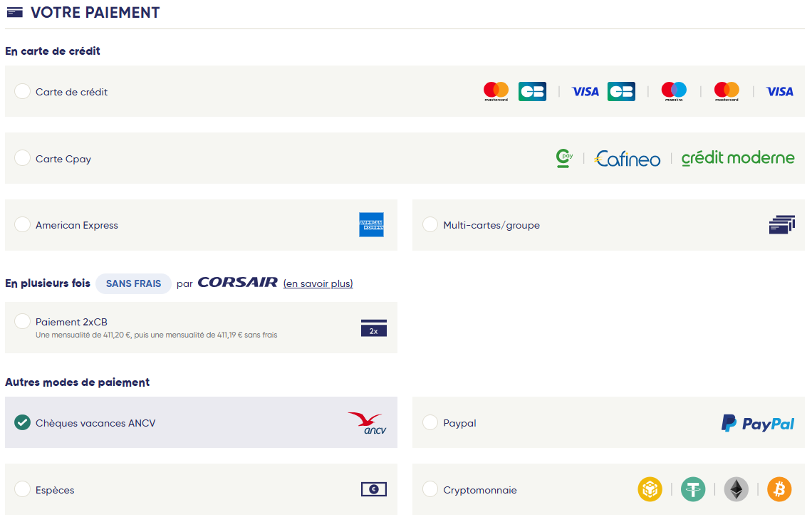Click the yellow Binance coin icon
The width and height of the screenshot is (812, 522).
click(x=650, y=489)
